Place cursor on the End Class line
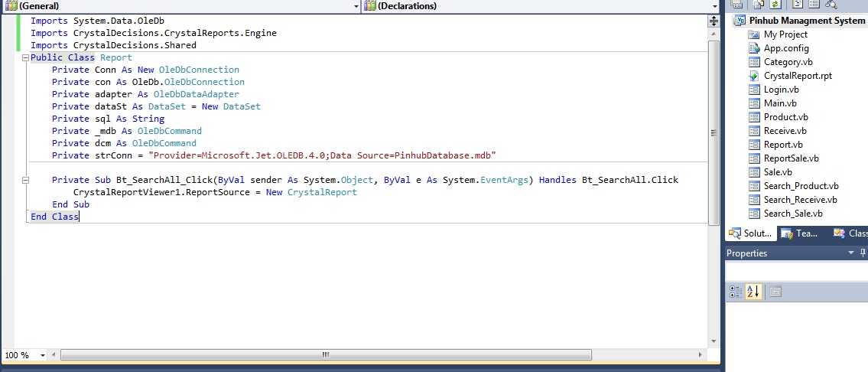The width and height of the screenshot is (868, 372). click(x=55, y=217)
